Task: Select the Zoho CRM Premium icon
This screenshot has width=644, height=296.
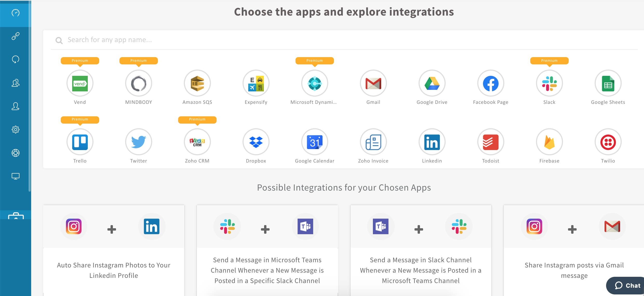Action: 197,143
